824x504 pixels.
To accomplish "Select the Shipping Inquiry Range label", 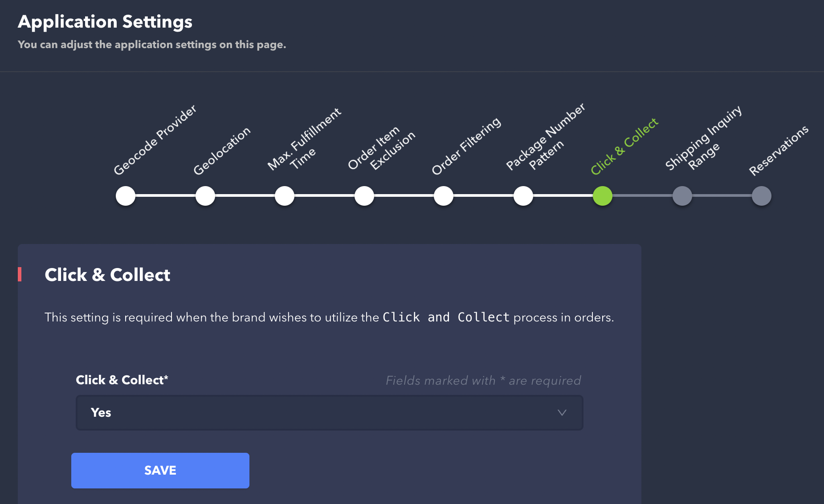I will (703, 139).
